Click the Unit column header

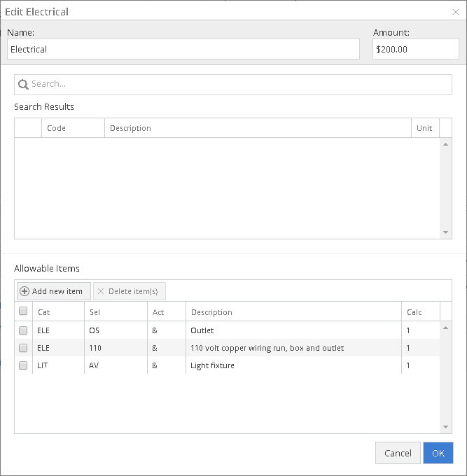click(424, 128)
